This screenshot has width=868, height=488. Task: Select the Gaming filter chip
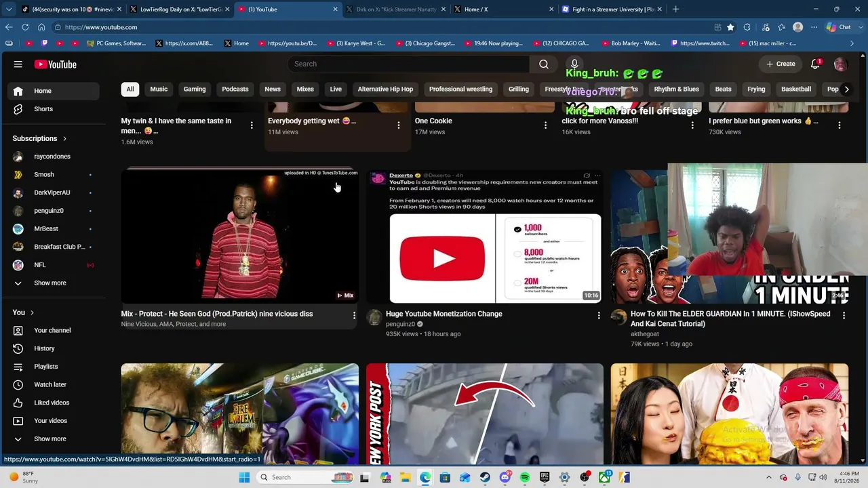click(x=195, y=89)
